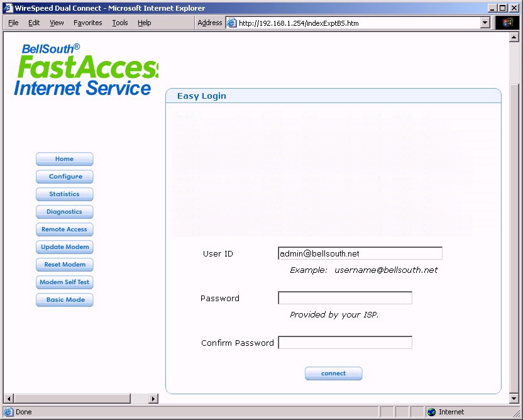Image resolution: width=523 pixels, height=420 pixels.
Task: Open the View menu
Action: [x=57, y=23]
